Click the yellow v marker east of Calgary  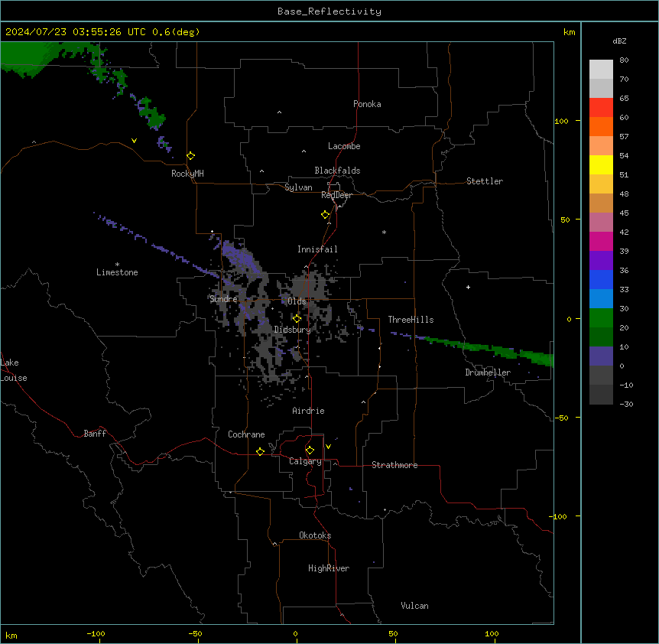[328, 447]
